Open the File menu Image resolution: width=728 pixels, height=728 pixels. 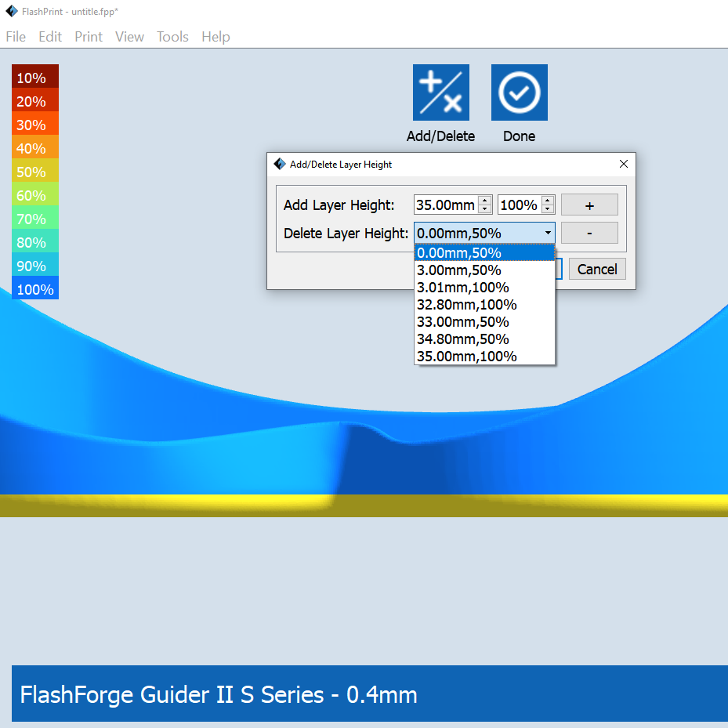click(16, 37)
